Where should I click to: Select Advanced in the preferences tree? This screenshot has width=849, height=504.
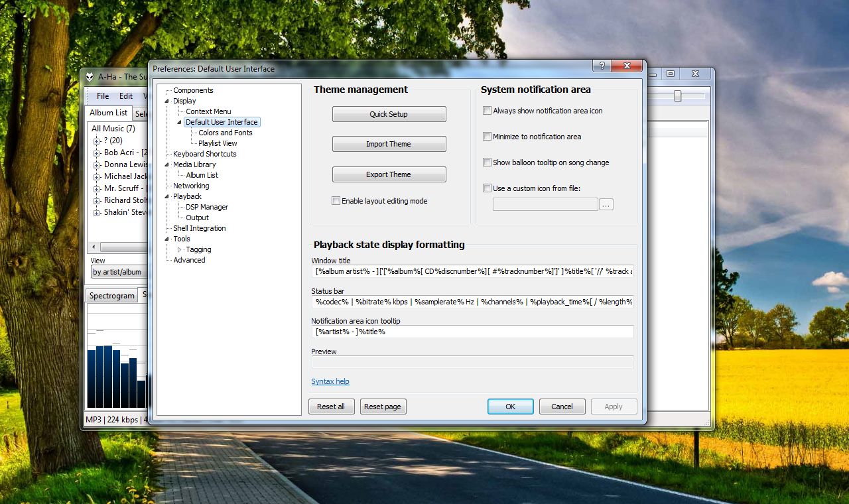coord(189,260)
